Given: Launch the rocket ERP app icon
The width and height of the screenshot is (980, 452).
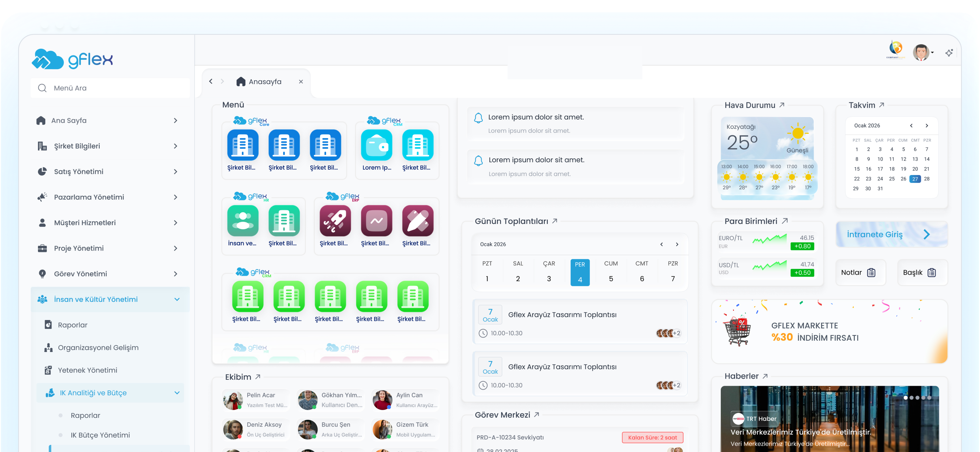Looking at the screenshot, I should point(335,221).
